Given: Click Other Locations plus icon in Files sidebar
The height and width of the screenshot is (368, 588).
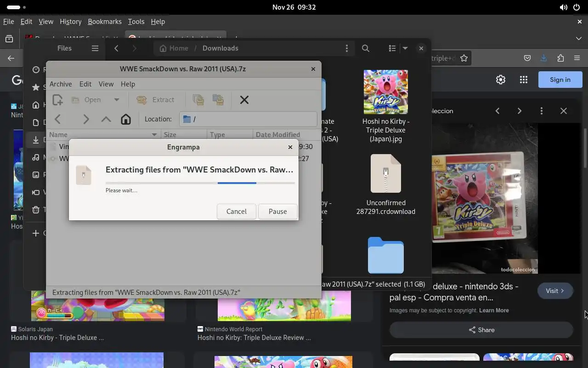Looking at the screenshot, I should pos(36,233).
